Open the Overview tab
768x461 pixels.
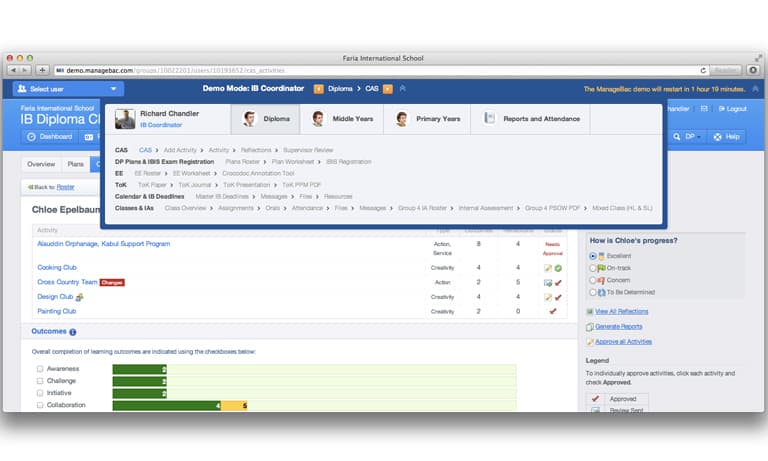[41, 164]
